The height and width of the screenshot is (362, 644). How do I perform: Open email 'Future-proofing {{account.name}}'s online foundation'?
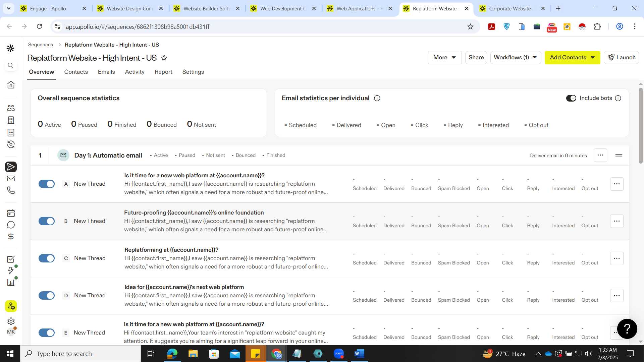[x=194, y=213]
